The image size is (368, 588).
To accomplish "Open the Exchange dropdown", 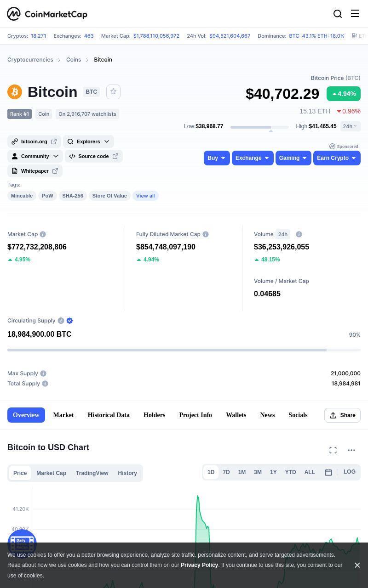I will coord(253,158).
